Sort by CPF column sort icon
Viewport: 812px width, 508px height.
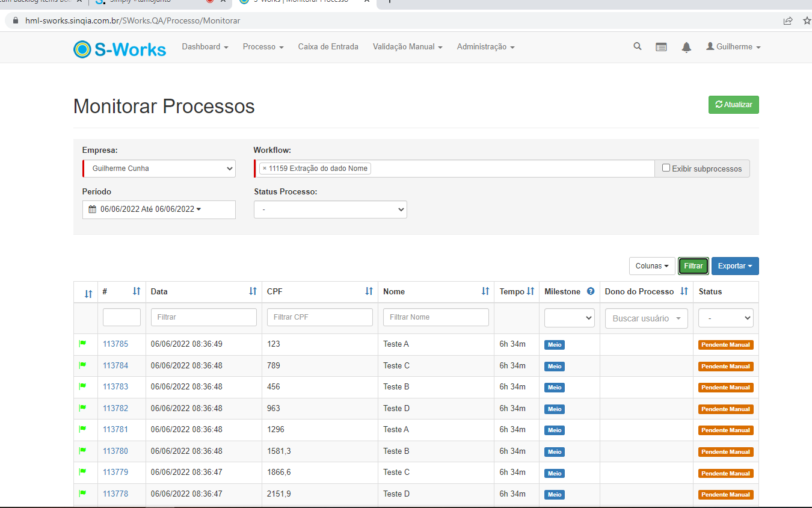pyautogui.click(x=369, y=291)
